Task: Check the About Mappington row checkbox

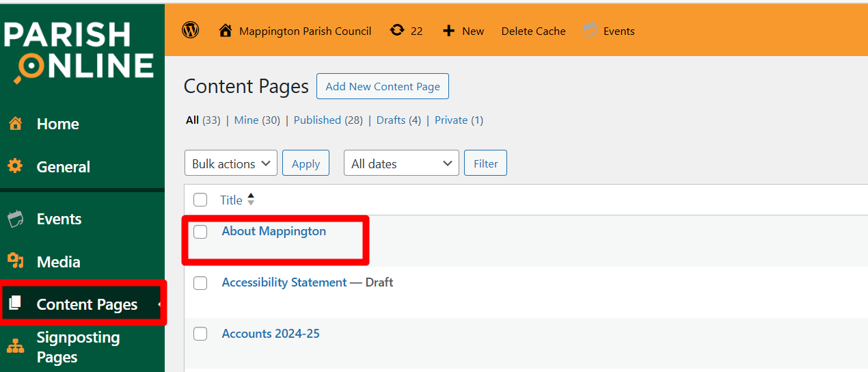Action: (200, 232)
